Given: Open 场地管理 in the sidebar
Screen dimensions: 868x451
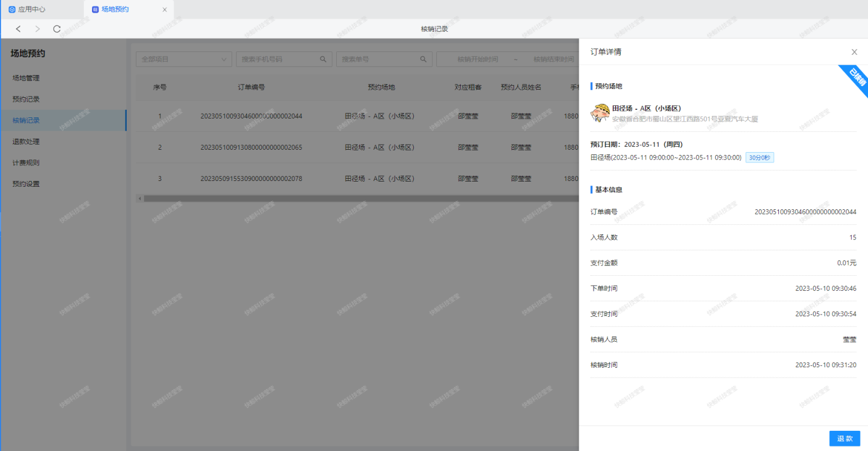Looking at the screenshot, I should [x=64, y=78].
